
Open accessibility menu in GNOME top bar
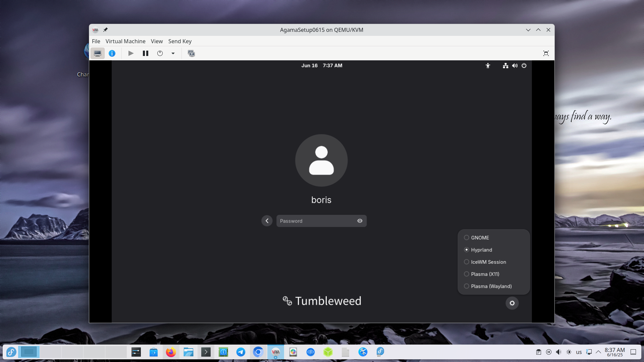[488, 66]
